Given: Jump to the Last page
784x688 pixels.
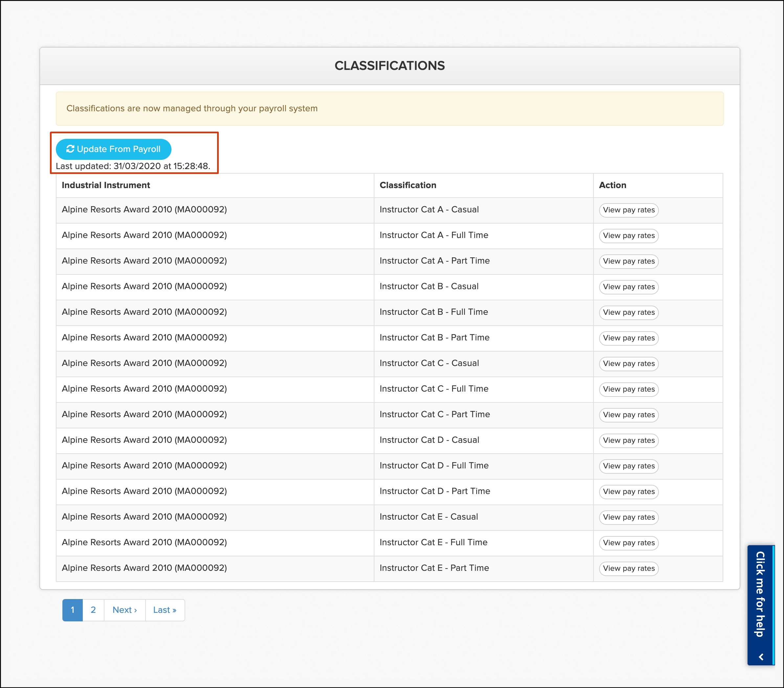Looking at the screenshot, I should [165, 610].
